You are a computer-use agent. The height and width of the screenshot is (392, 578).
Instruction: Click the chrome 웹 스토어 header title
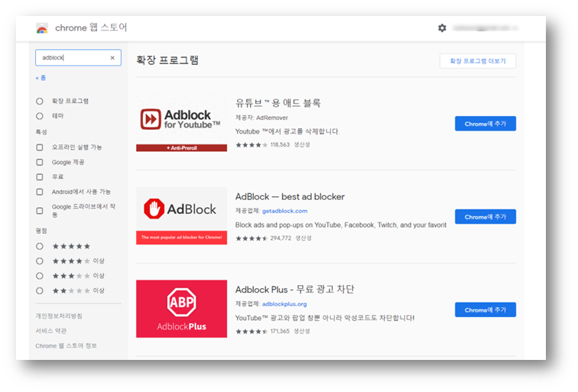91,28
